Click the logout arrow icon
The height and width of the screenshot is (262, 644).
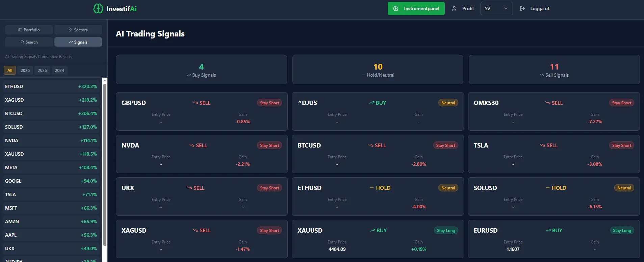point(522,8)
